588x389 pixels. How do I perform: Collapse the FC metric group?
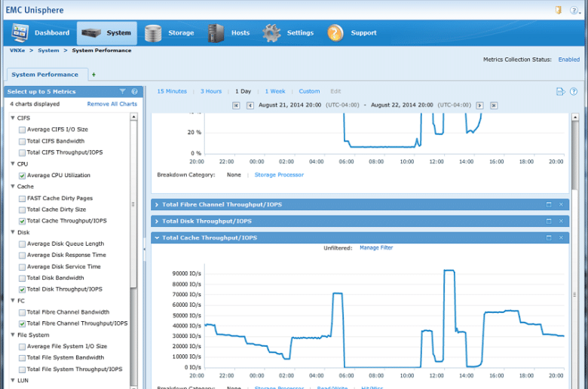pos(13,300)
